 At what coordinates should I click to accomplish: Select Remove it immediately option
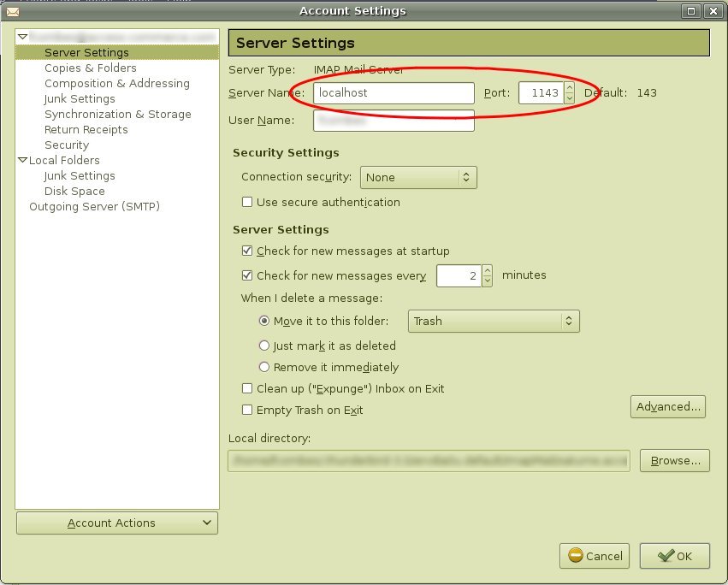[263, 367]
